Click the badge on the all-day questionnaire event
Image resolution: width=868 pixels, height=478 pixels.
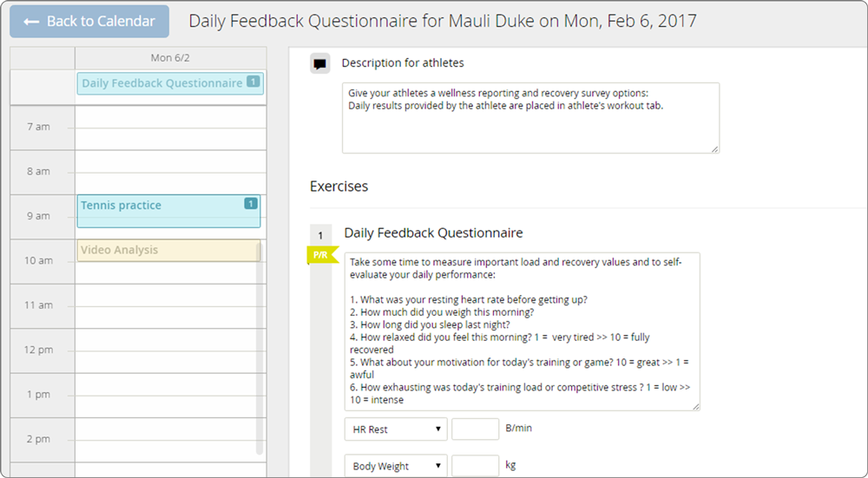[x=253, y=82]
